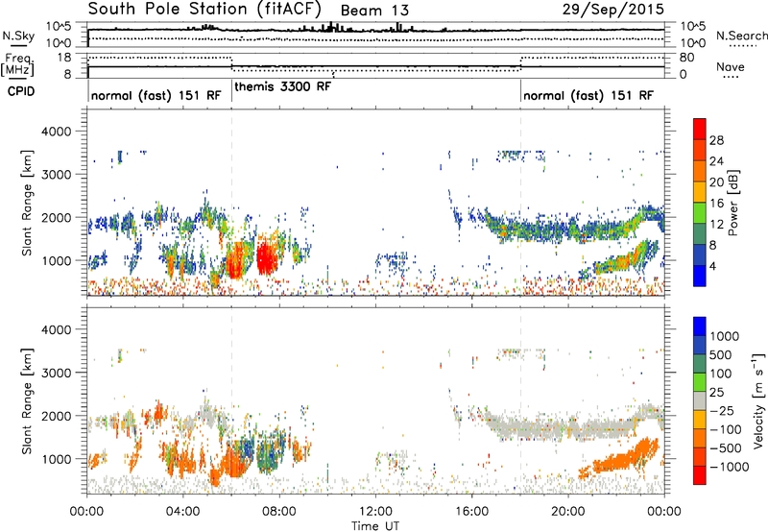Click the 20:00 time axis tick label
Viewport: 768px width, 532px height.
click(568, 512)
